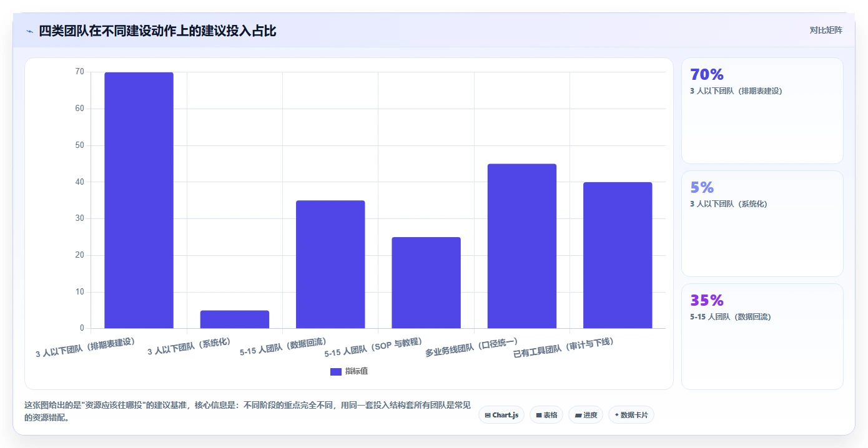Click the x-axis label 多业务线团队（口径统一）
The width and height of the screenshot is (868, 448).
tap(472, 348)
